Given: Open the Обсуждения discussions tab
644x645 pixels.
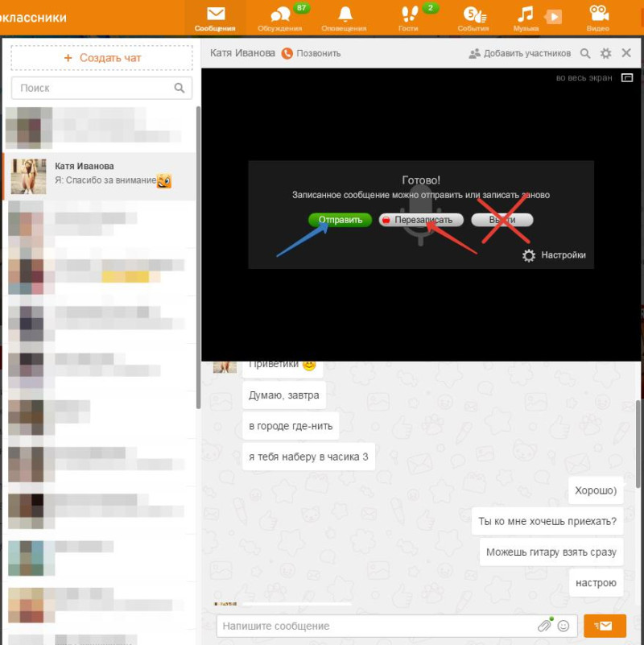Looking at the screenshot, I should coord(280,18).
